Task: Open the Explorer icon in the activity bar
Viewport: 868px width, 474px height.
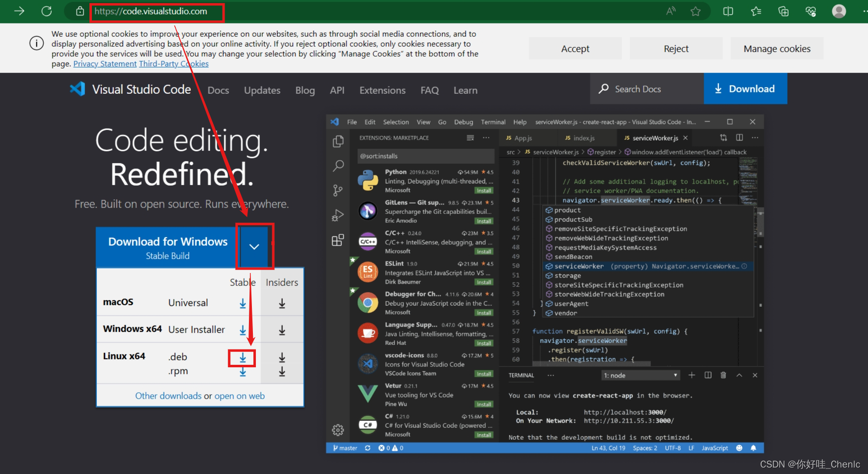Action: click(x=338, y=141)
